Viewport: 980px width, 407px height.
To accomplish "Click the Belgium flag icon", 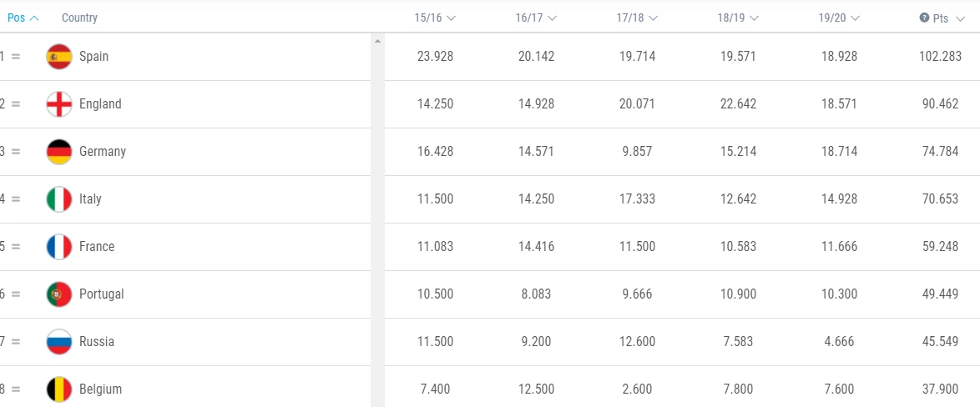I will (x=59, y=389).
